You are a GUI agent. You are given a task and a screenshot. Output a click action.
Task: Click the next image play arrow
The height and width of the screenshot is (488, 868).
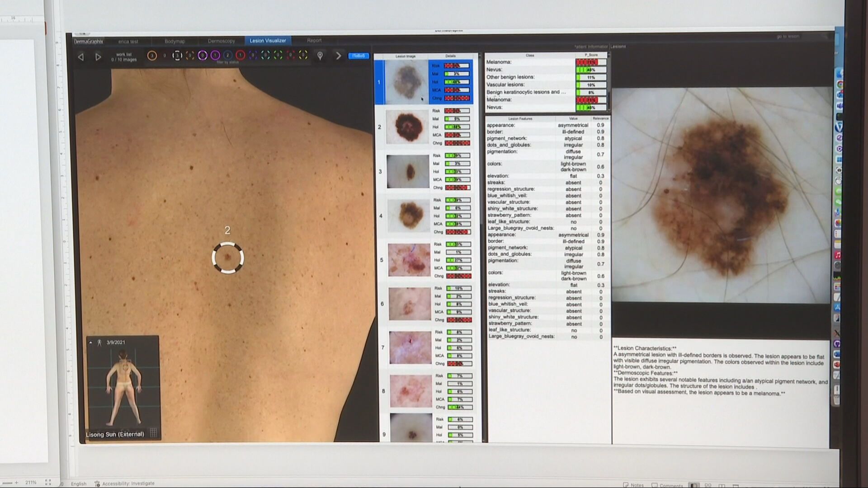(98, 57)
